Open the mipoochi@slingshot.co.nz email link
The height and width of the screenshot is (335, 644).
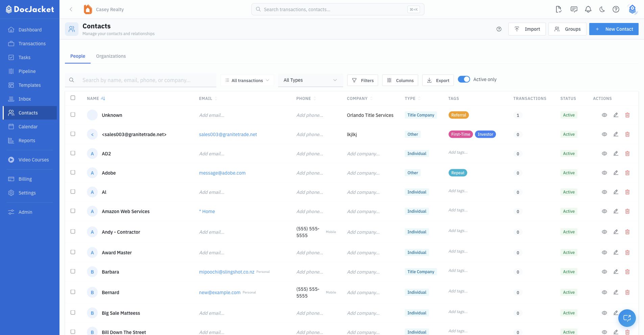click(226, 272)
